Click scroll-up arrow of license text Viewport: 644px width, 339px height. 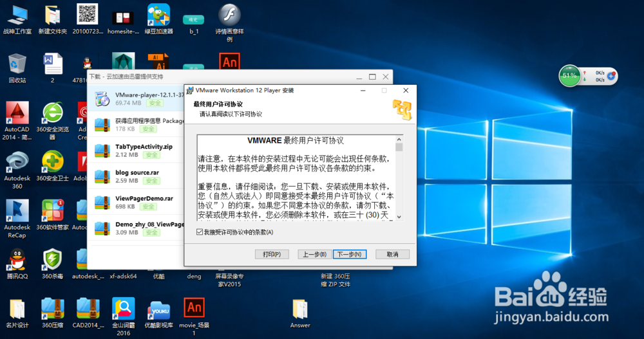[x=399, y=139]
